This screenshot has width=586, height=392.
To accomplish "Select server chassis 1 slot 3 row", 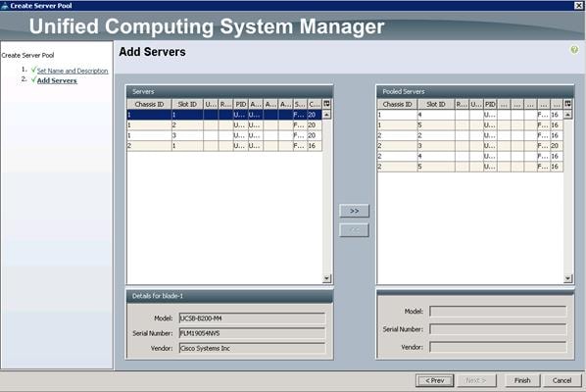I will (224, 135).
